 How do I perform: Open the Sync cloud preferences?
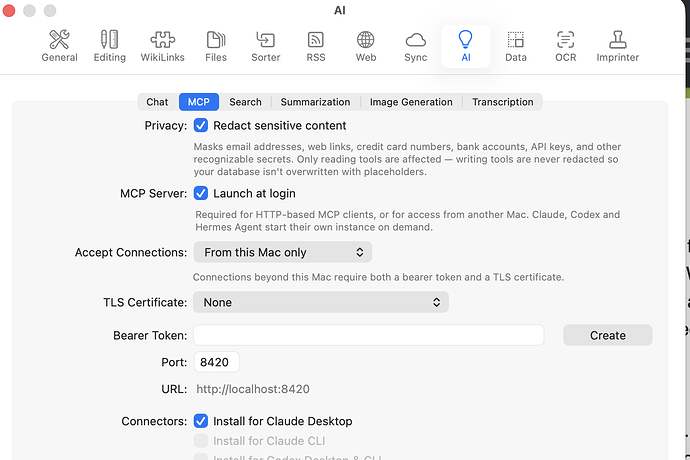tap(415, 46)
